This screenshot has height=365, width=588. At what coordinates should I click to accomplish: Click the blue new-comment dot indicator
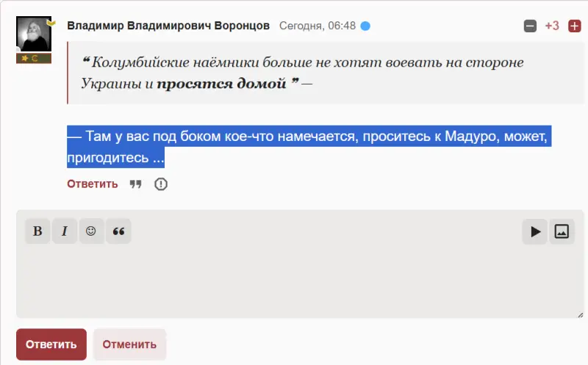point(365,26)
